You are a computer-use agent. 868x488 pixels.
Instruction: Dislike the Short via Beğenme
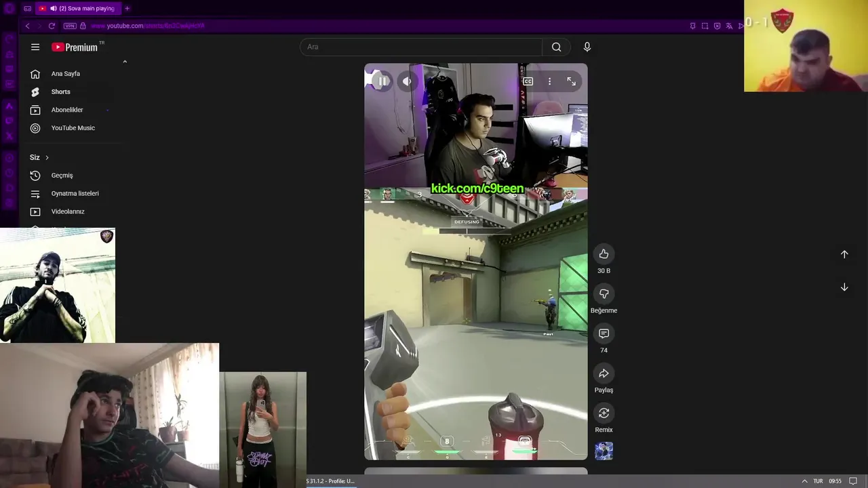tap(604, 293)
